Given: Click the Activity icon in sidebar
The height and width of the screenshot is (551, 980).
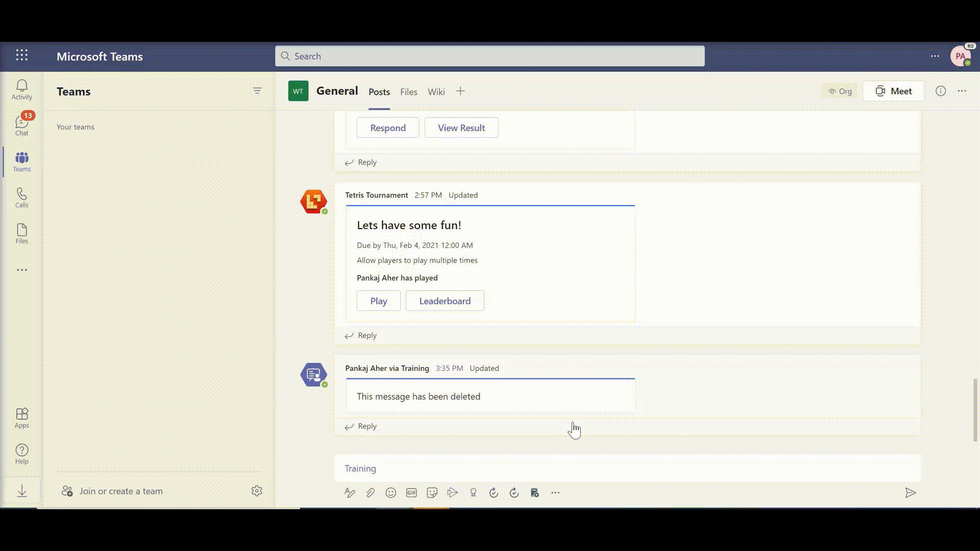Looking at the screenshot, I should 21,88.
